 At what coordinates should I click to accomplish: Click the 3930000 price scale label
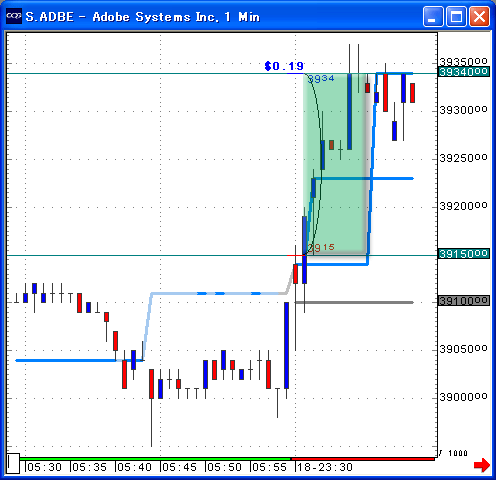tap(463, 110)
